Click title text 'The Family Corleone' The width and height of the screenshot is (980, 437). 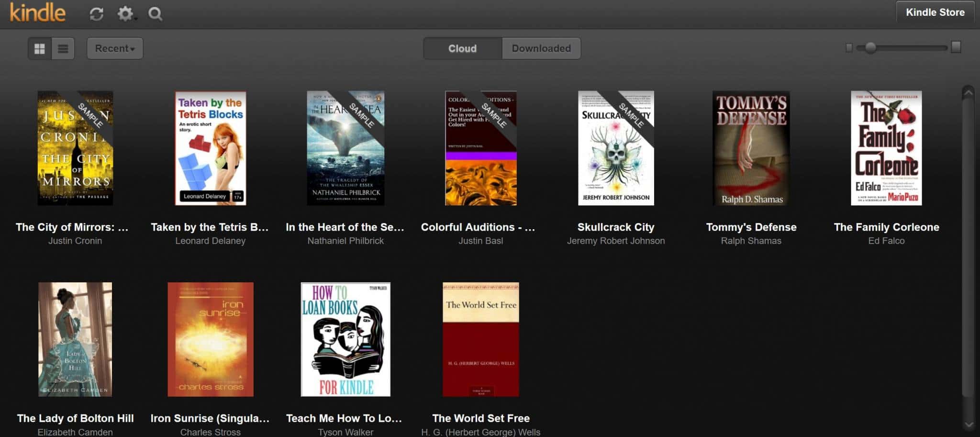pos(886,227)
